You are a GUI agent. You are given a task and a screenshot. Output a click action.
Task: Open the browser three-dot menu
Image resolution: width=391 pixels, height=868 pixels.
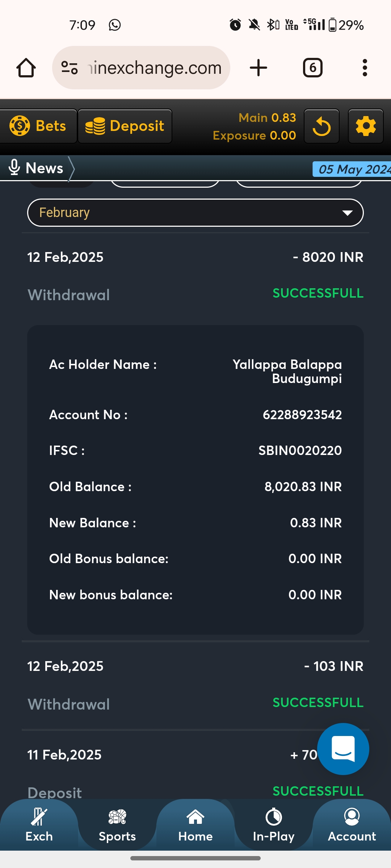click(x=365, y=68)
